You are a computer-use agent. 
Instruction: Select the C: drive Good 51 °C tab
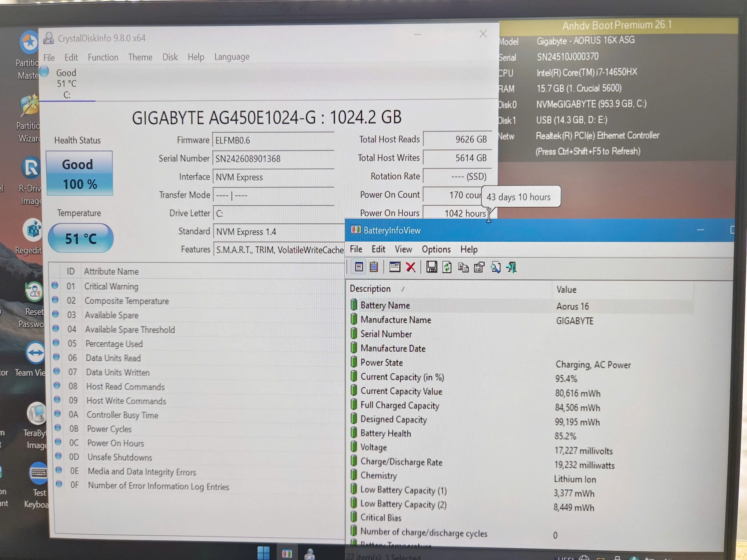pyautogui.click(x=67, y=83)
